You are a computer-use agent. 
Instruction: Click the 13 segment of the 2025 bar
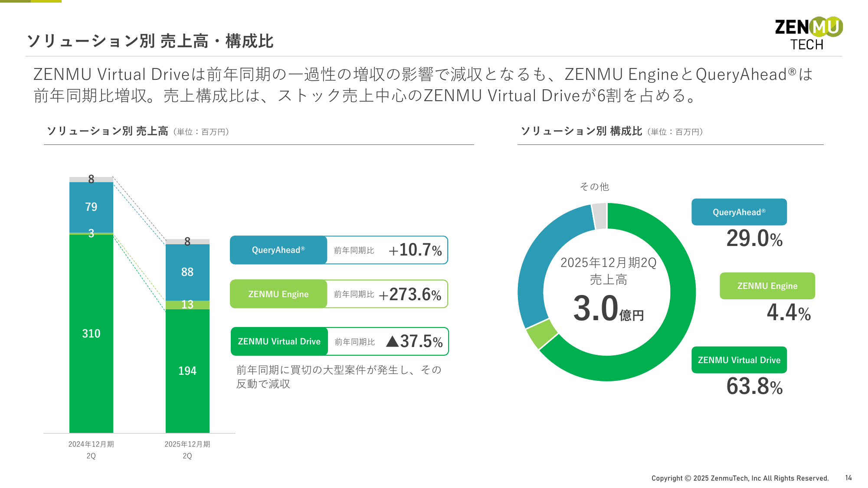coord(187,305)
